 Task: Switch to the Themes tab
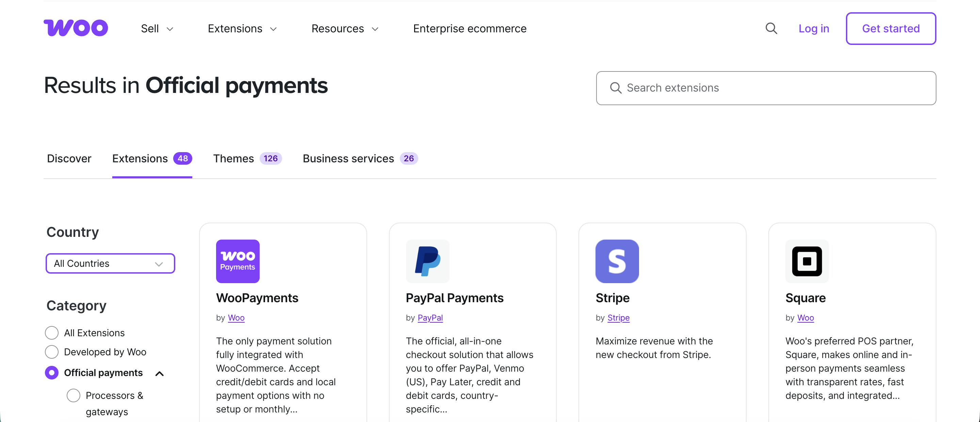tap(247, 158)
